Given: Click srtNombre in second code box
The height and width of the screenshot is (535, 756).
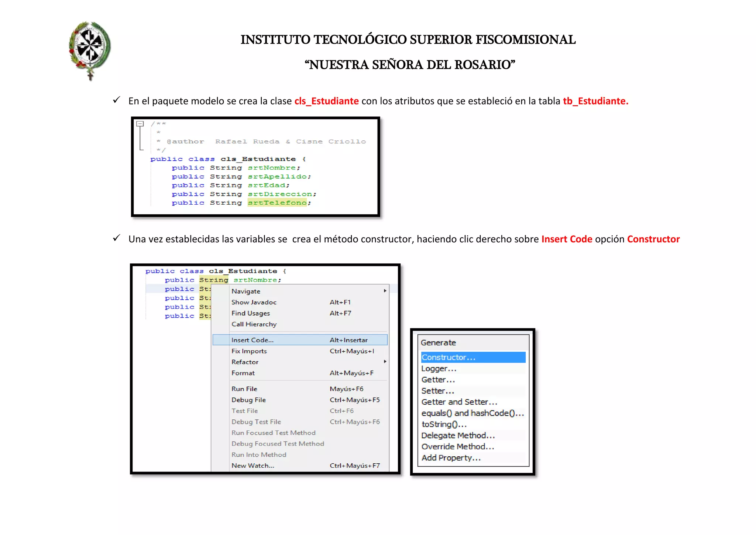Looking at the screenshot, I should tap(255, 280).
